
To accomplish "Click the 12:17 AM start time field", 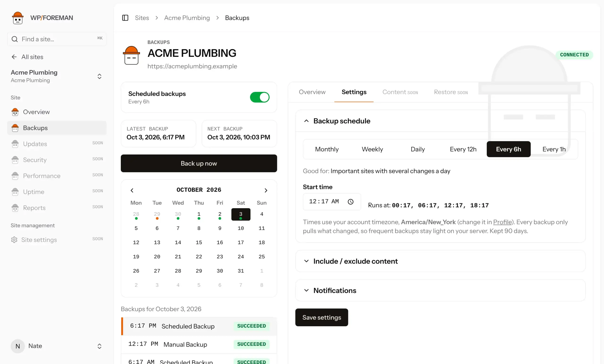I will click(332, 202).
